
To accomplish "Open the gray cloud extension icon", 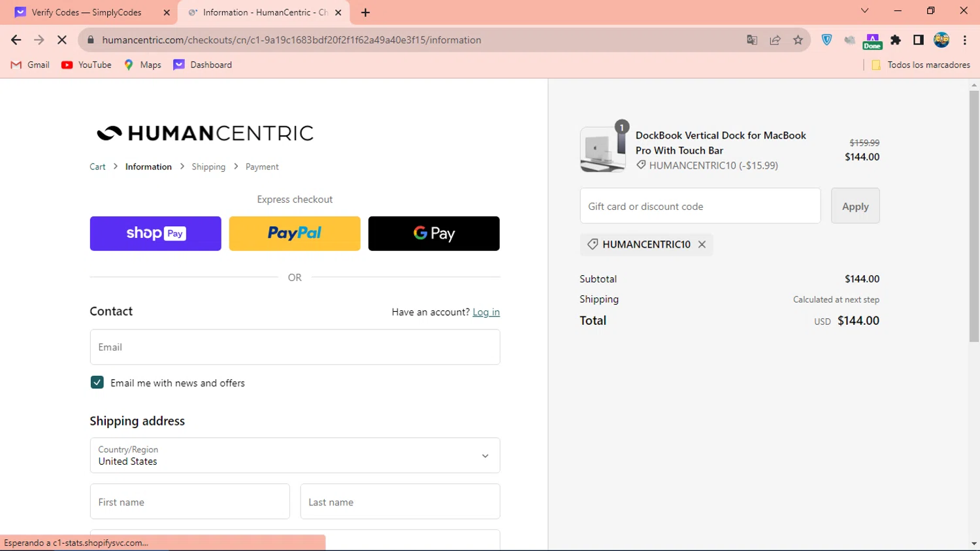I will pyautogui.click(x=849, y=40).
